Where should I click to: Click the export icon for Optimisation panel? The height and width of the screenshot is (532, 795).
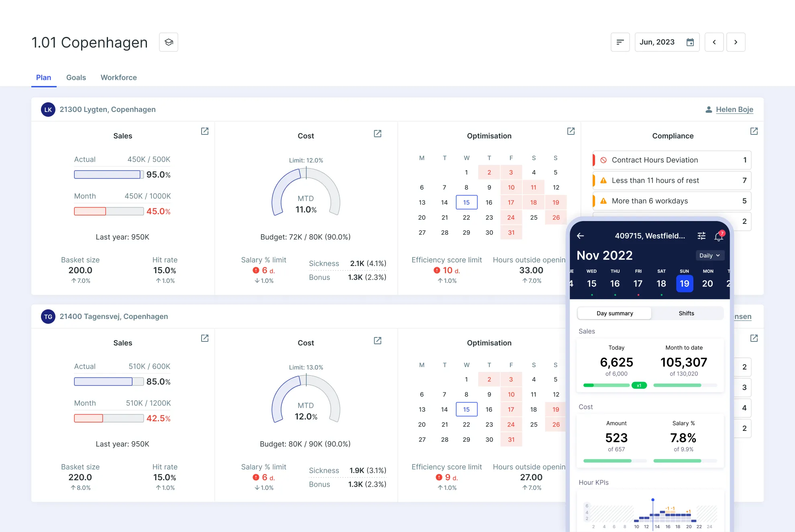[x=569, y=132]
